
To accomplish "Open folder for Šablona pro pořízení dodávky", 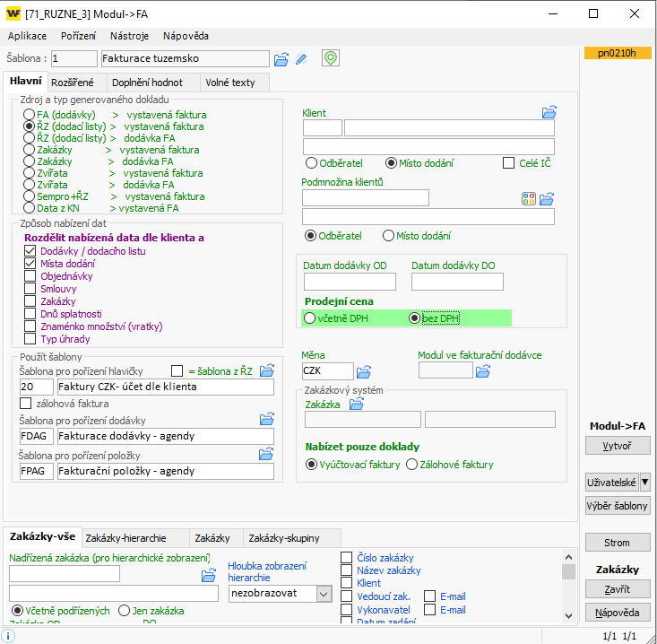I will pos(267,419).
